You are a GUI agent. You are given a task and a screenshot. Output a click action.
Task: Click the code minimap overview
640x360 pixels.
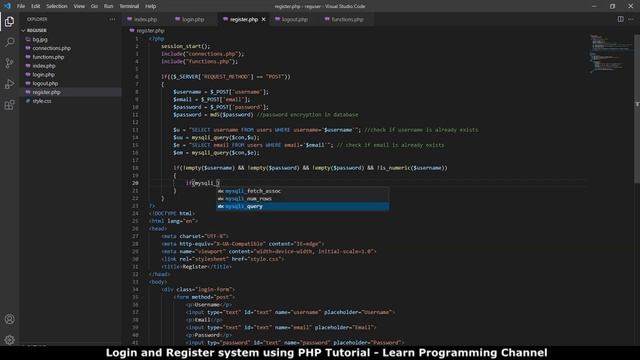point(611,54)
